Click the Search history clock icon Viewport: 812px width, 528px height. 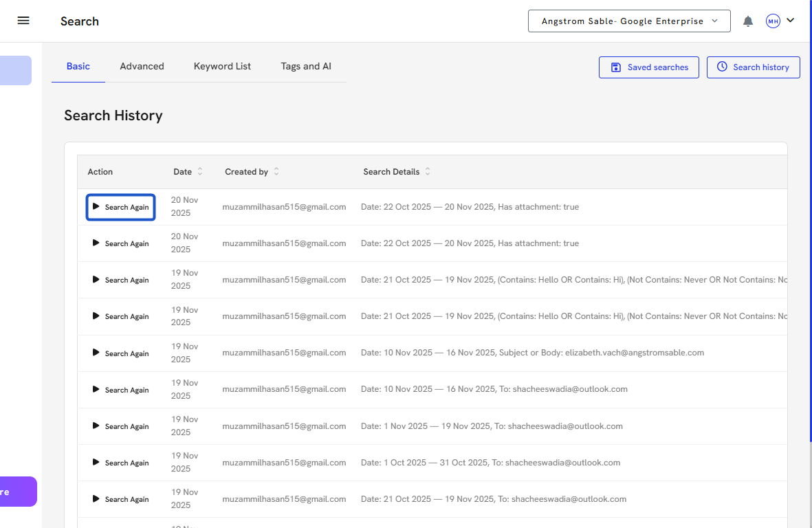[722, 67]
